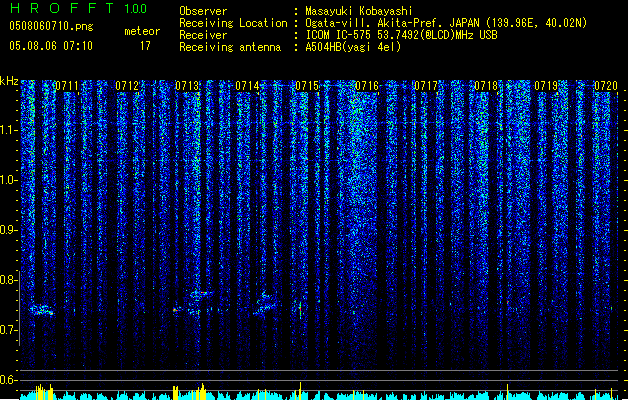Click the receiver ICOM IC-575 text
This screenshot has height=400, width=629.
click(x=401, y=35)
